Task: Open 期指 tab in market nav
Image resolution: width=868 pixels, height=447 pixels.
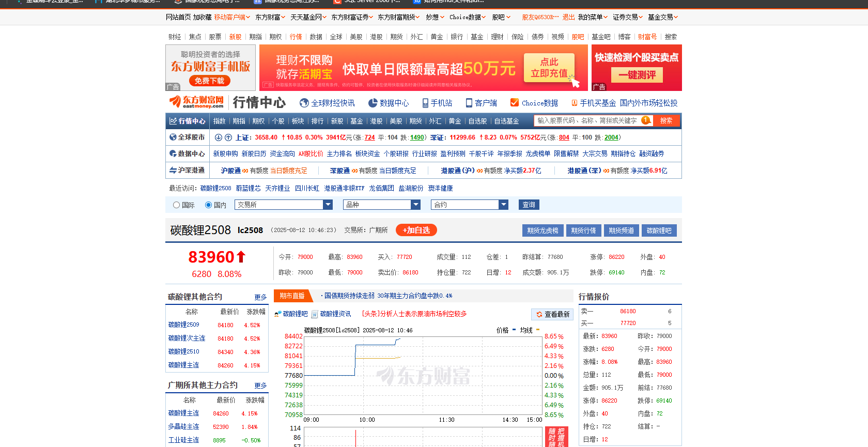Action: (239, 121)
